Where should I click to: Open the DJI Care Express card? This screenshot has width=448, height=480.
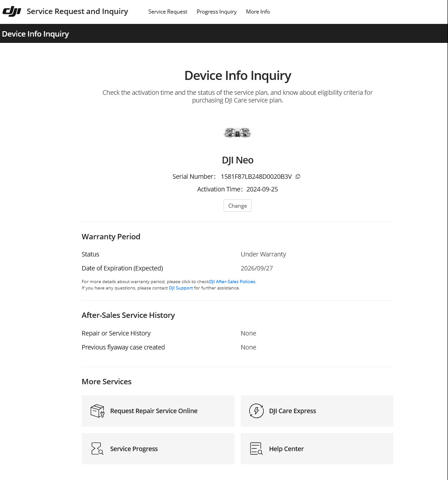(x=317, y=411)
